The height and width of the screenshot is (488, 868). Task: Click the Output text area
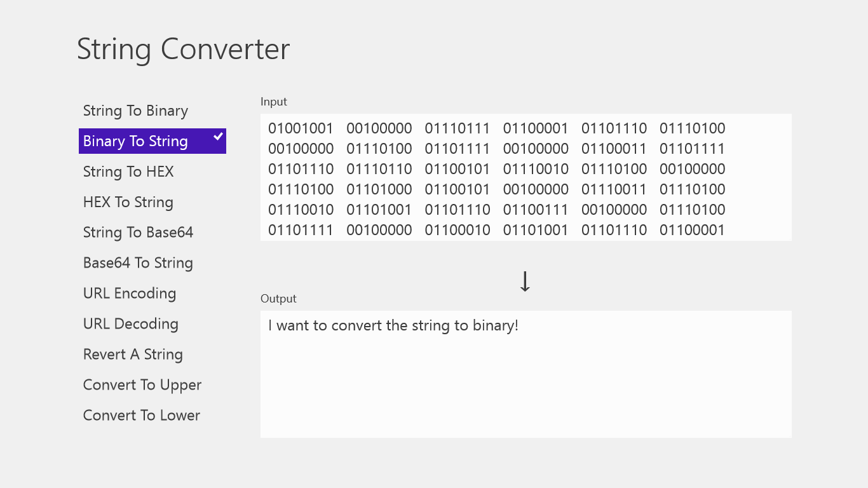[526, 388]
